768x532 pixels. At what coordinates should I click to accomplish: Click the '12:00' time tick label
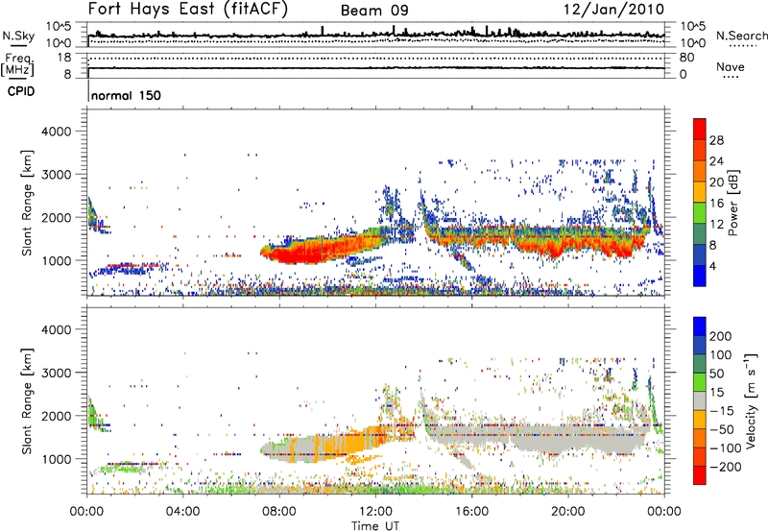pyautogui.click(x=375, y=512)
